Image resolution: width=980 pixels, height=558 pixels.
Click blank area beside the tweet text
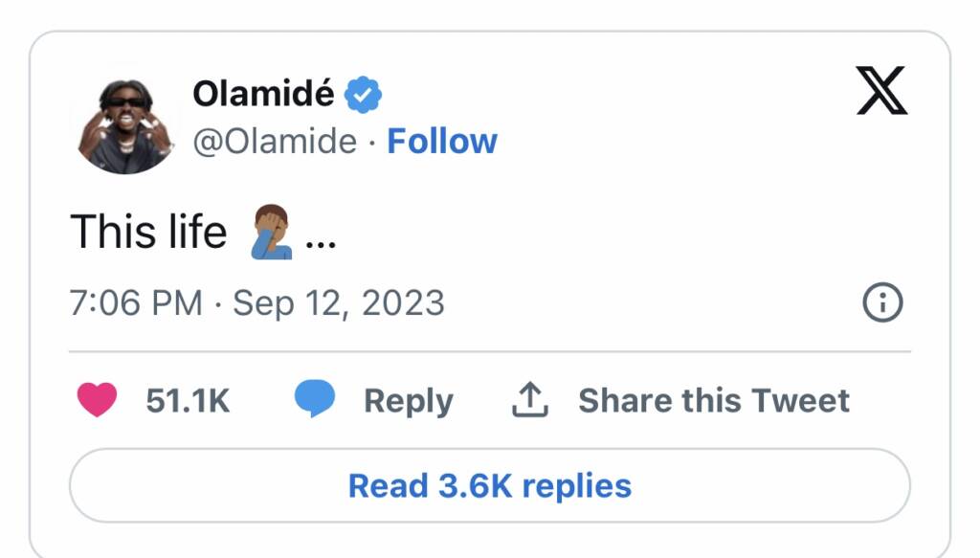click(622, 233)
